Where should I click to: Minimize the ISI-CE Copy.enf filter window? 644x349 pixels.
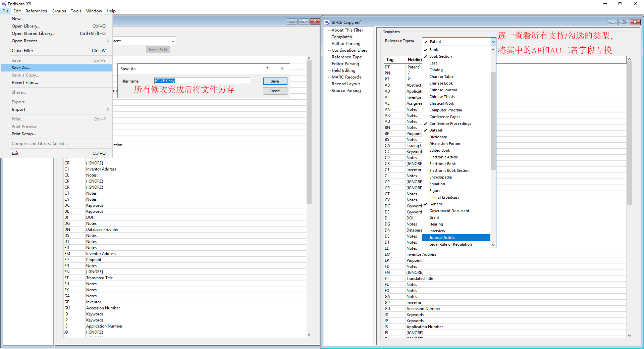tap(612, 22)
